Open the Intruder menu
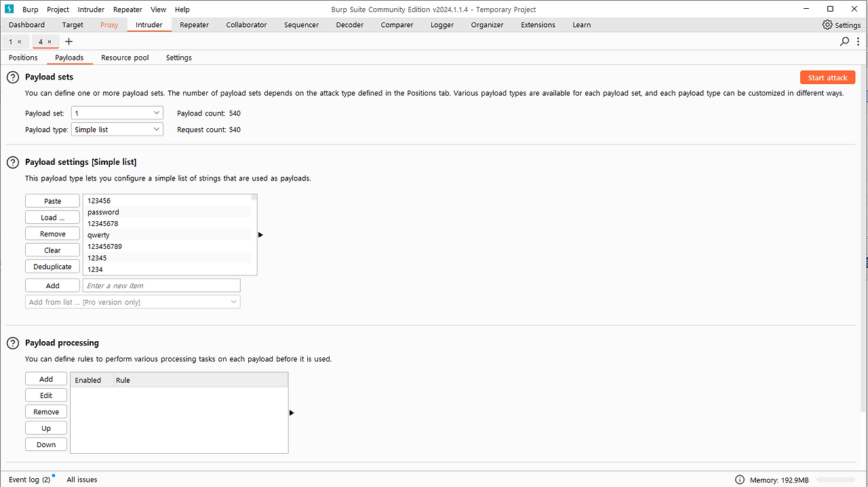 point(91,9)
